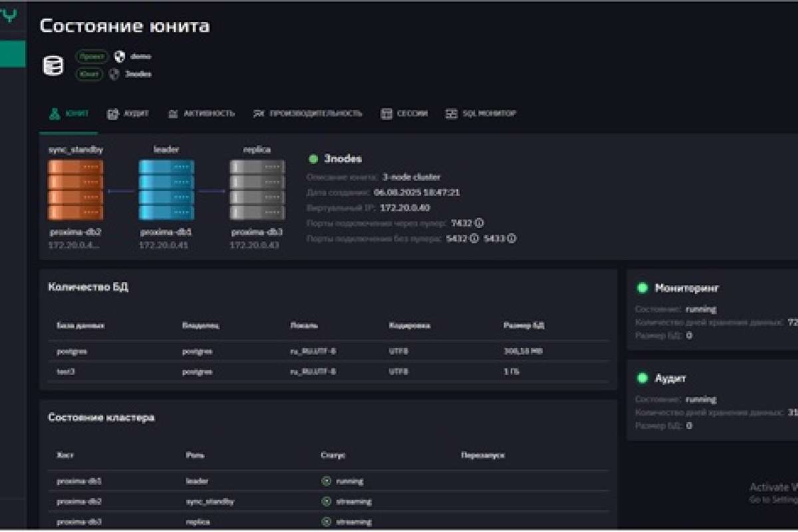The image size is (798, 532).
Task: Click the owner postgres in the test3 row
Action: pyautogui.click(x=198, y=371)
